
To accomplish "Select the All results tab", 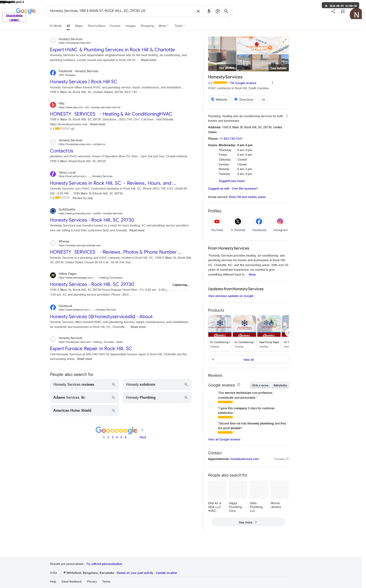I will coord(68,26).
